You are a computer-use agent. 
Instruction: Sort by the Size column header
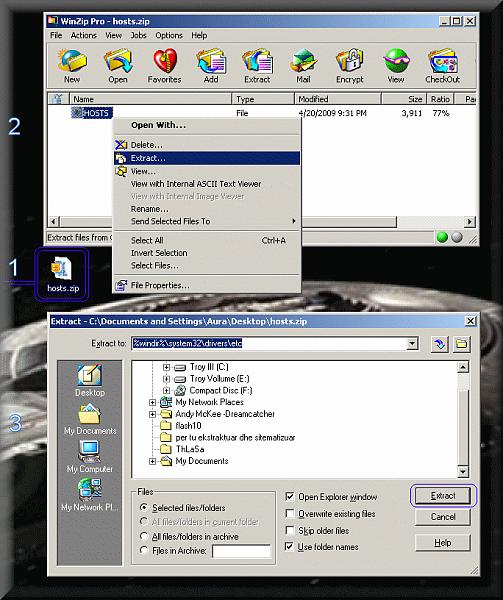point(404,99)
